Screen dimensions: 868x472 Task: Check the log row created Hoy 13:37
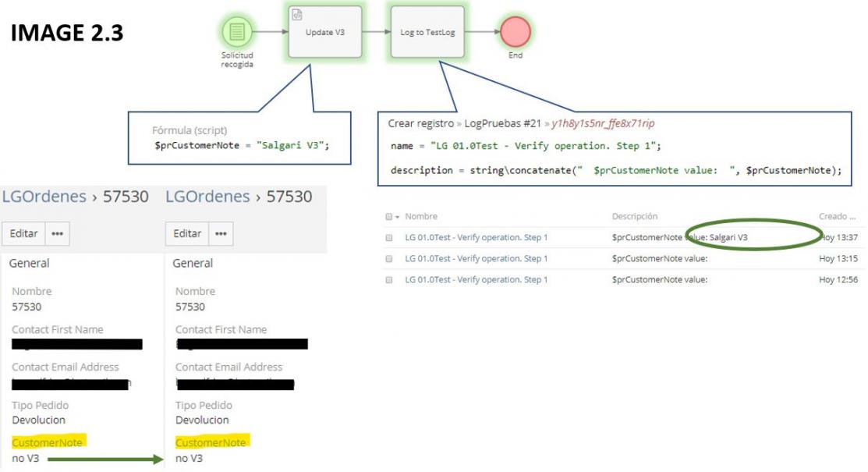388,238
